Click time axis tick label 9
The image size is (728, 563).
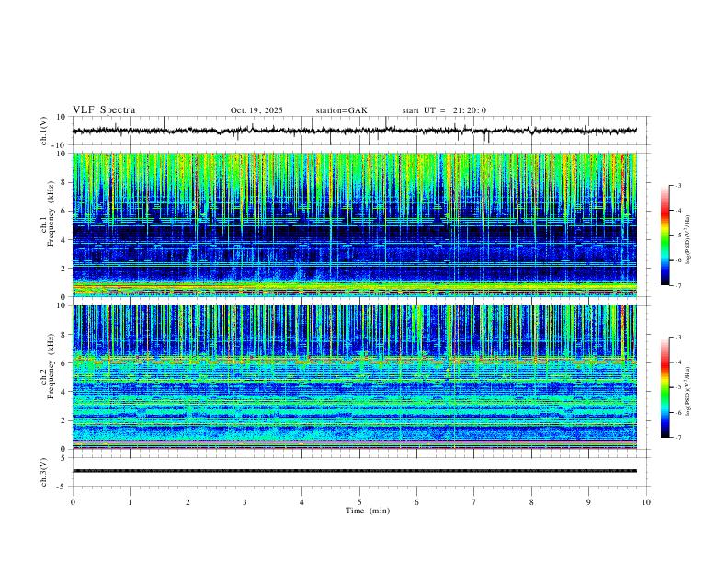[588, 502]
